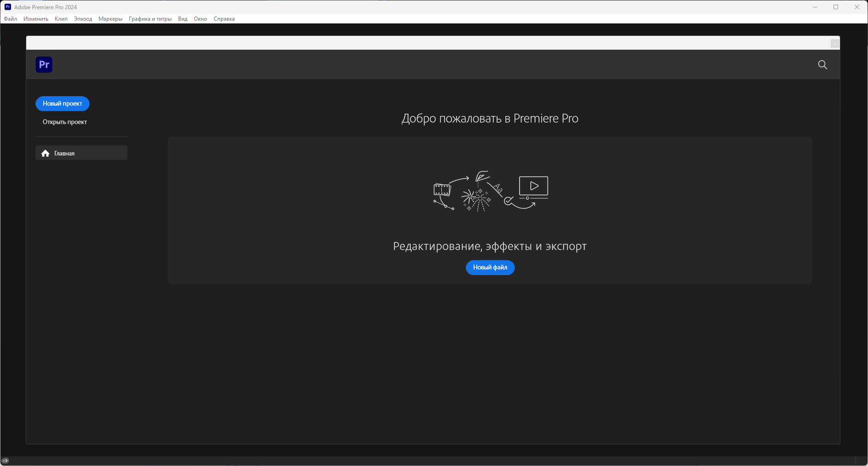Click the Новый проект button
868x466 pixels.
coord(63,104)
